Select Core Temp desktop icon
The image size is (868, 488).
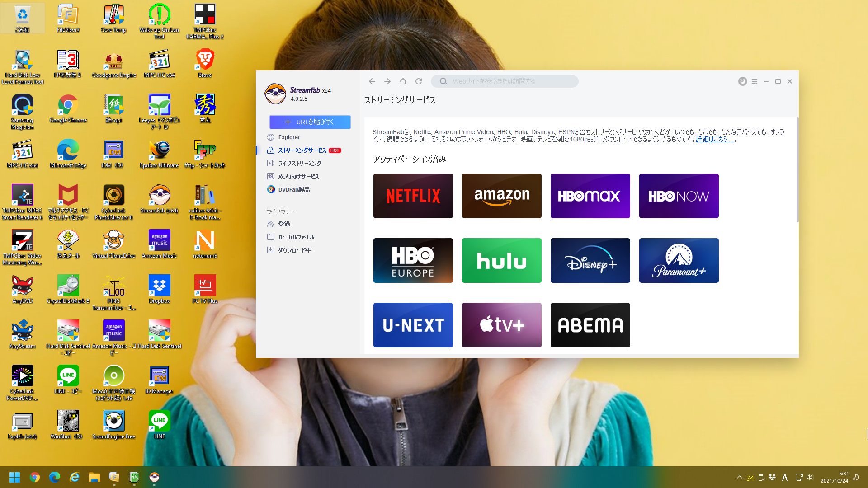pos(113,19)
